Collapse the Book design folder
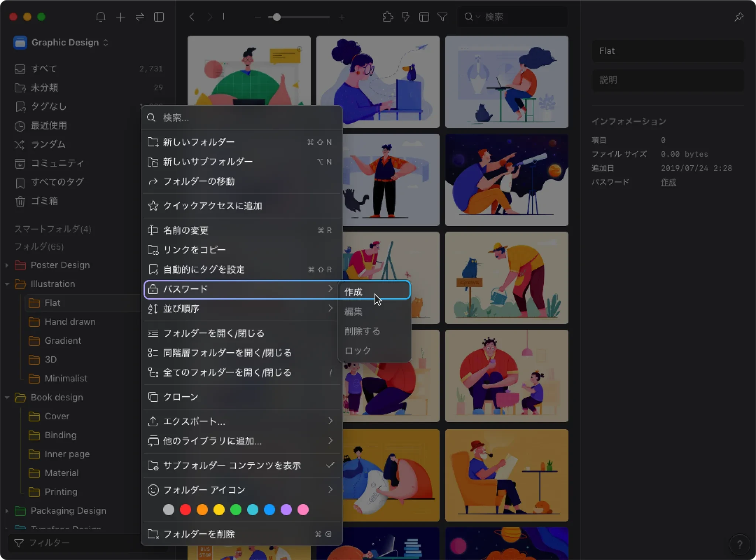The height and width of the screenshot is (560, 756). 7,397
